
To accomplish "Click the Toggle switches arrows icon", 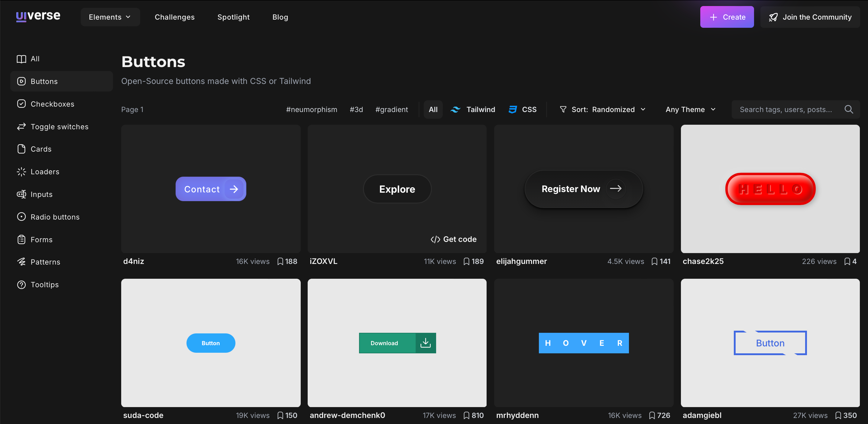I will pos(21,127).
